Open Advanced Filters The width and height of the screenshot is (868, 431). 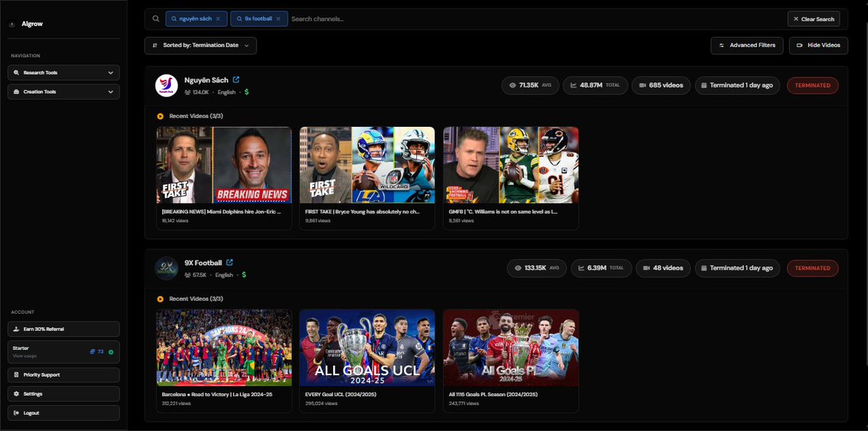click(x=747, y=46)
